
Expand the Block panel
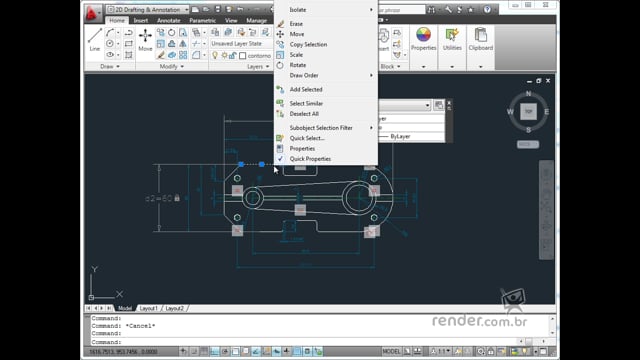[390, 66]
